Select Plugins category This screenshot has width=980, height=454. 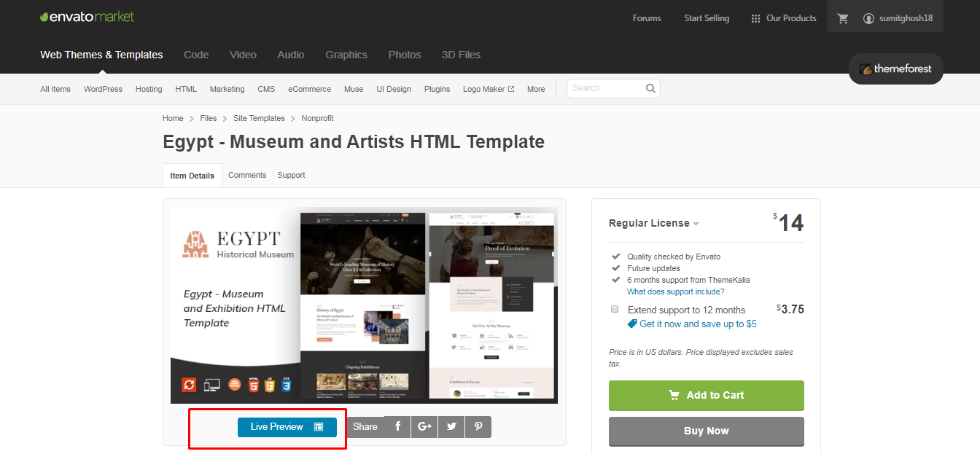click(x=437, y=89)
